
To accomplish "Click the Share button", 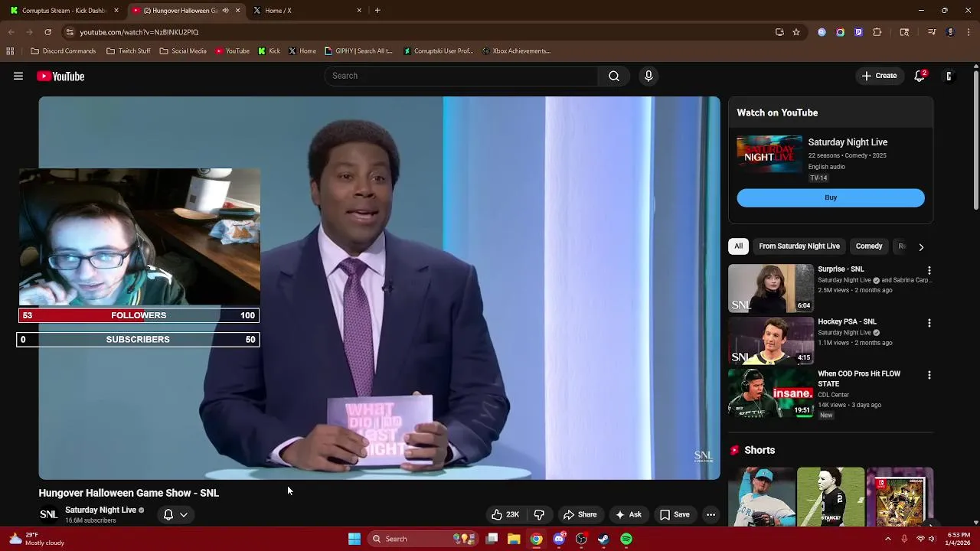I will tap(580, 514).
